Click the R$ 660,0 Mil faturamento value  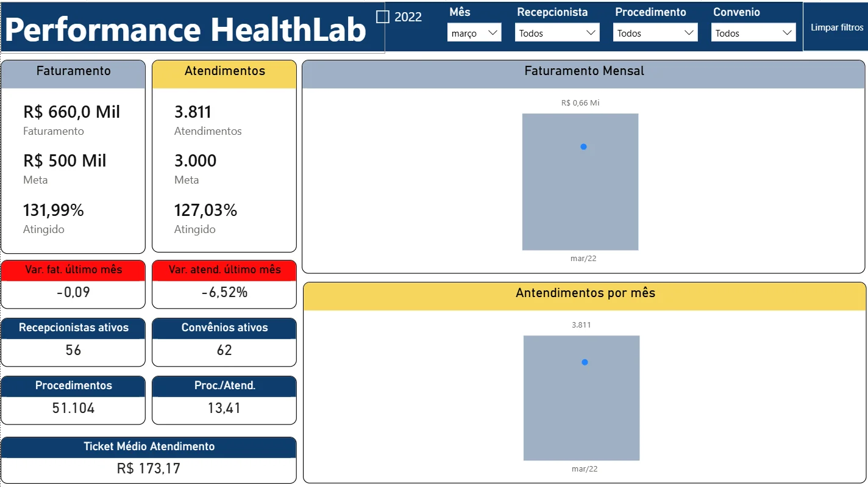pyautogui.click(x=72, y=112)
